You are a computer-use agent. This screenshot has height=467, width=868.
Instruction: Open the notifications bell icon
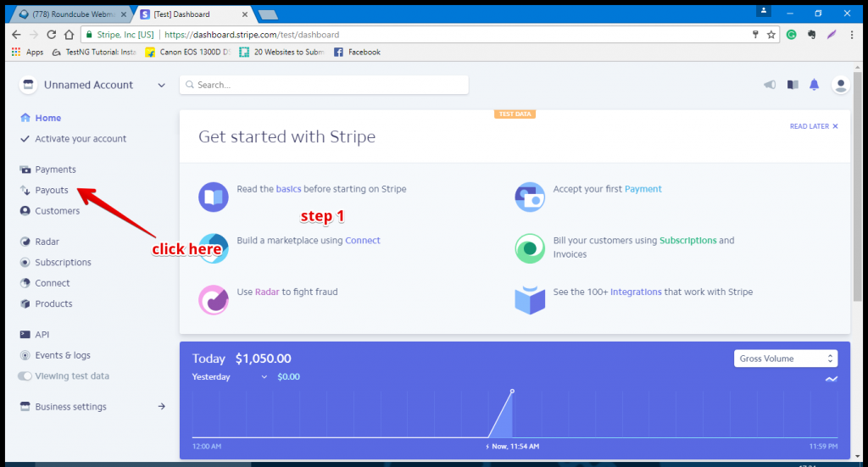(815, 85)
